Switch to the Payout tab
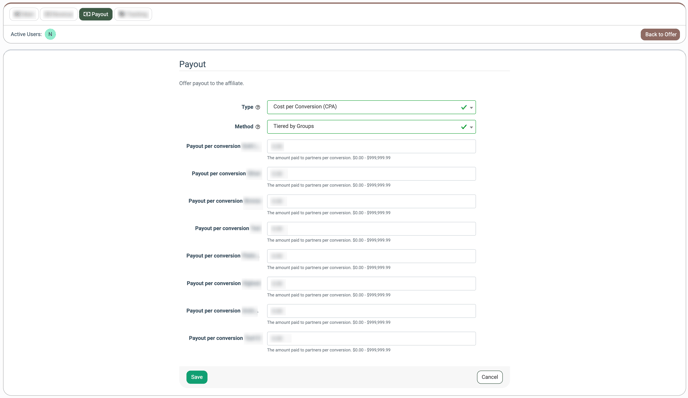 [96, 14]
